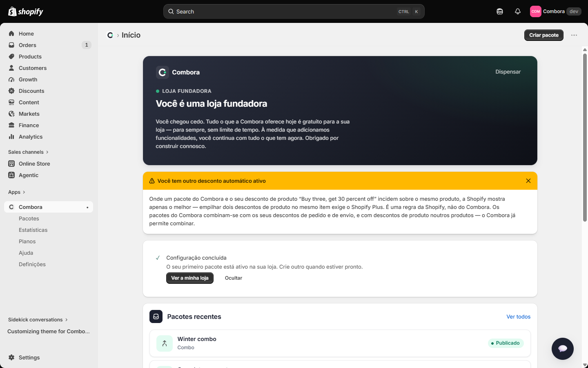Close the automatic discount warning banner

pyautogui.click(x=528, y=181)
